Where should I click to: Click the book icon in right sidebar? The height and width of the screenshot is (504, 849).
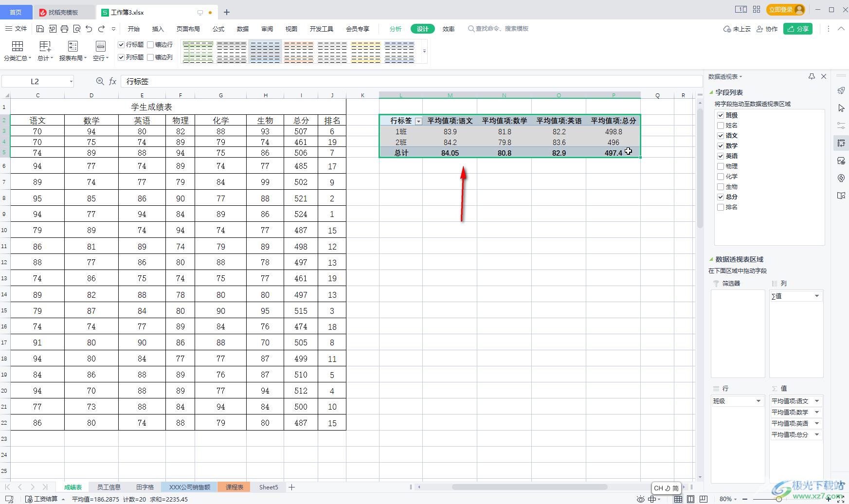pyautogui.click(x=841, y=196)
